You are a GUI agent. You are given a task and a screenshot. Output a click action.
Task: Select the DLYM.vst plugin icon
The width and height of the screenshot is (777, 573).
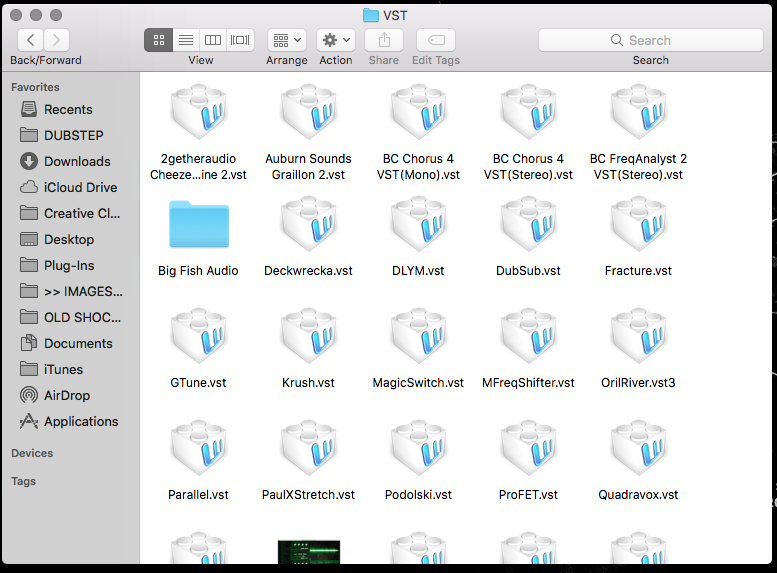pos(418,224)
